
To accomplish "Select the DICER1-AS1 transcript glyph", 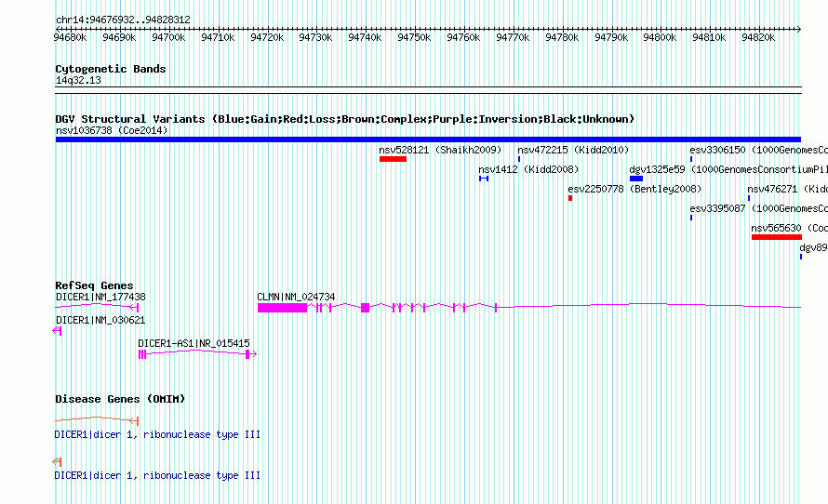I will (x=197, y=354).
